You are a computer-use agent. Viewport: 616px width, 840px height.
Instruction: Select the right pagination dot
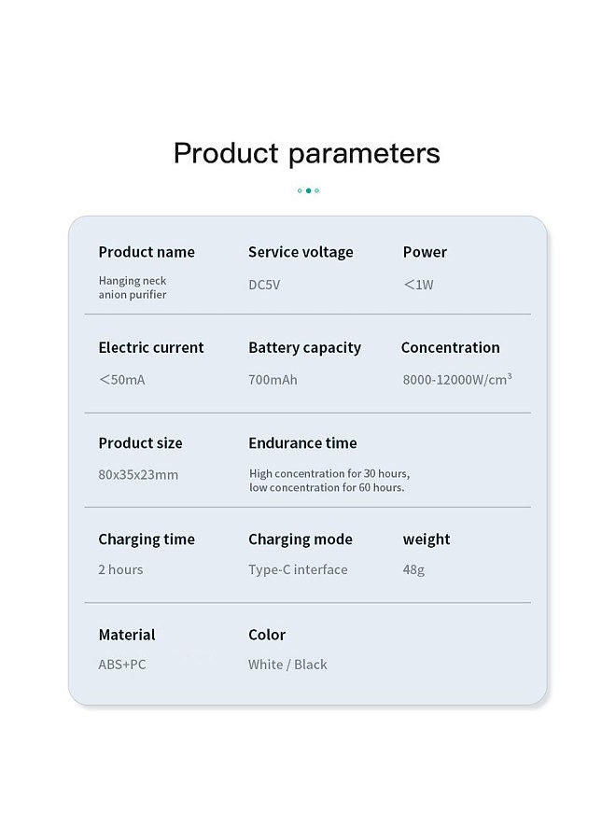click(317, 190)
